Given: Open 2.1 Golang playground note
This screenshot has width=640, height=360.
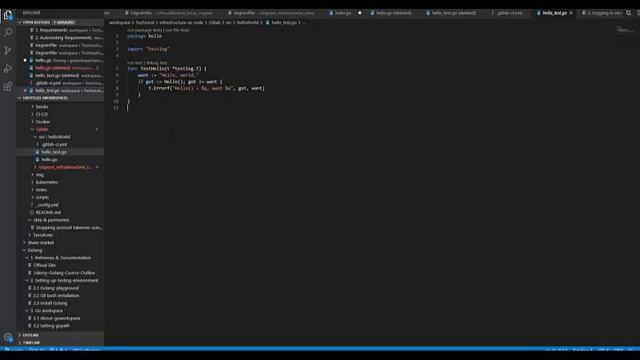Looking at the screenshot, I should click(x=56, y=288).
